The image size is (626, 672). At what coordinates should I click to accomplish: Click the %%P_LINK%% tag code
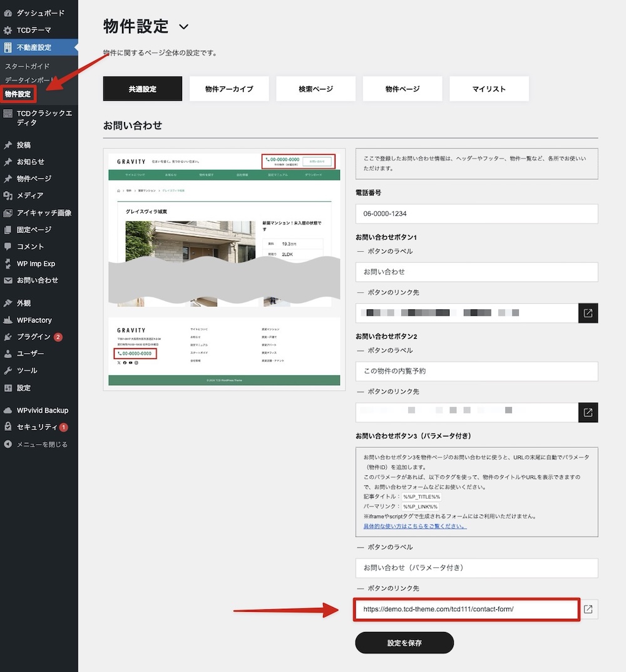420,507
